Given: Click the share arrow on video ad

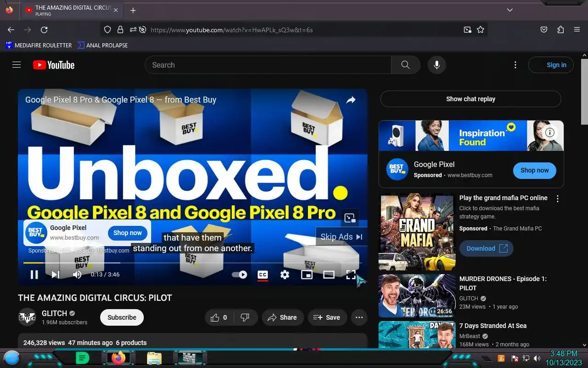Looking at the screenshot, I should [x=351, y=100].
